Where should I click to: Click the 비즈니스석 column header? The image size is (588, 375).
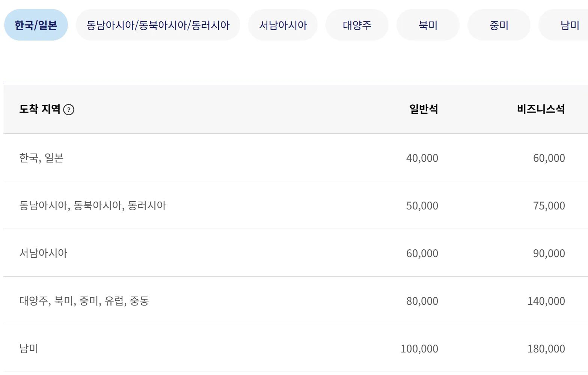tap(541, 109)
